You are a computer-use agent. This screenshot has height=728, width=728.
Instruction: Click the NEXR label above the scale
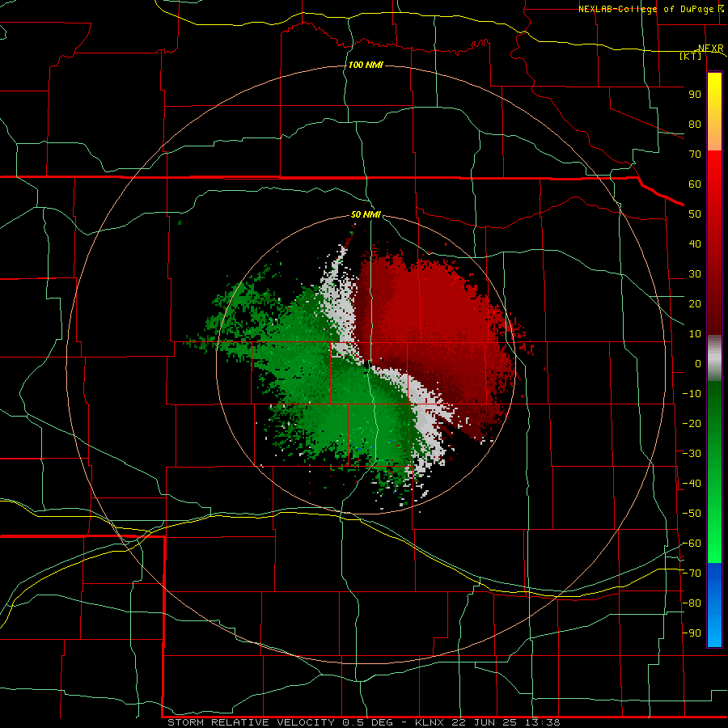pos(711,49)
